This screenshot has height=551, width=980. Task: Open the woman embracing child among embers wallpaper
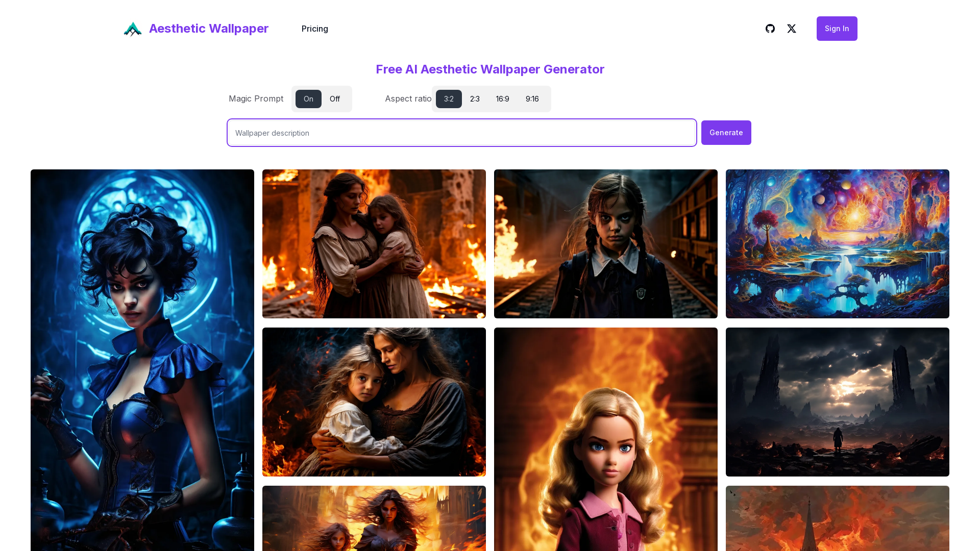point(374,402)
